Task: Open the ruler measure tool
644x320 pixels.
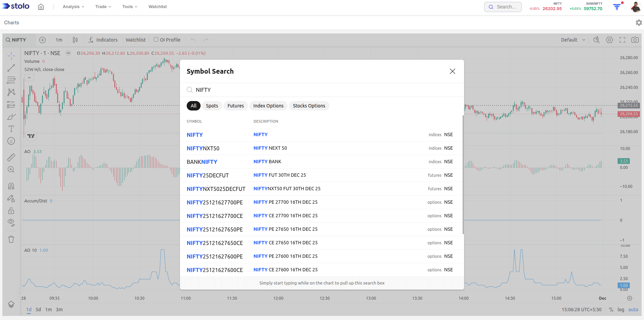Action: pos(11,157)
